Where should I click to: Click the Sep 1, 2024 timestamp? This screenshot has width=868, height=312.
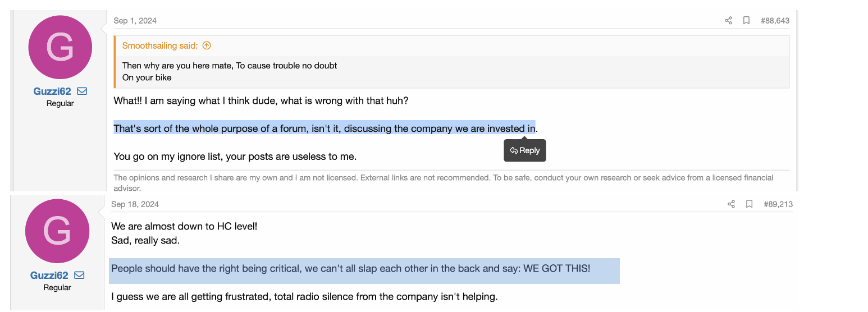click(135, 21)
